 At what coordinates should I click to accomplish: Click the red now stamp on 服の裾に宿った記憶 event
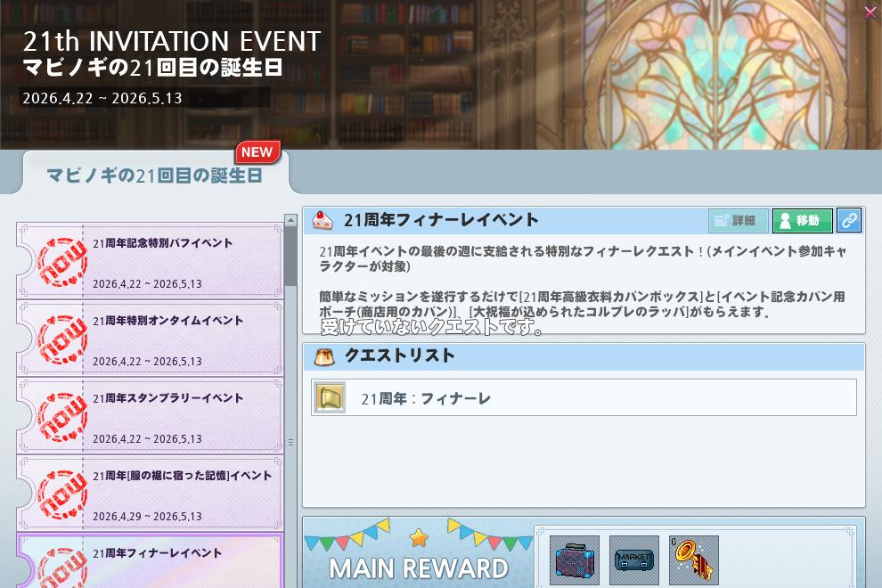tap(61, 494)
